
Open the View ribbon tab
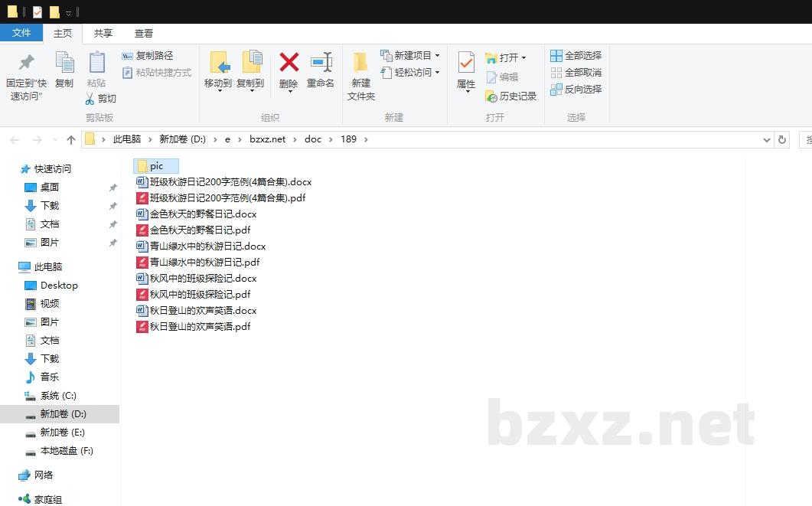[x=144, y=34]
